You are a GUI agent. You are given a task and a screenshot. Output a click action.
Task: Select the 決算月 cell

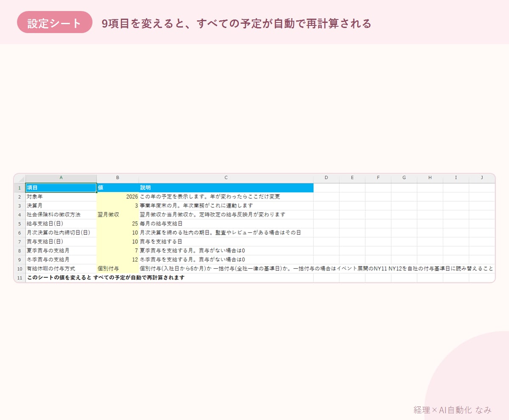pos(61,206)
